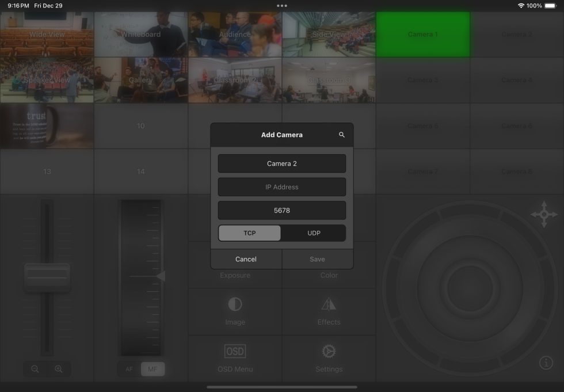Viewport: 564px width, 392px height.
Task: Select the Whiteboard camera view
Action: pos(140,34)
